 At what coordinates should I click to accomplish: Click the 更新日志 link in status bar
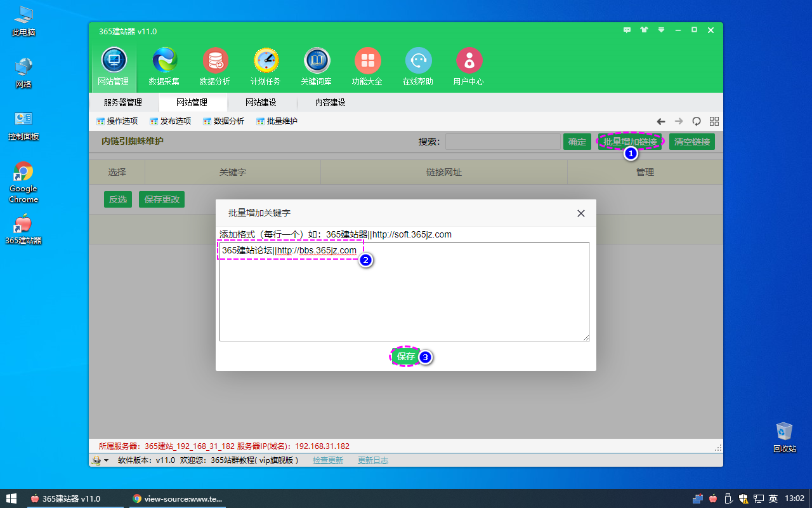373,460
